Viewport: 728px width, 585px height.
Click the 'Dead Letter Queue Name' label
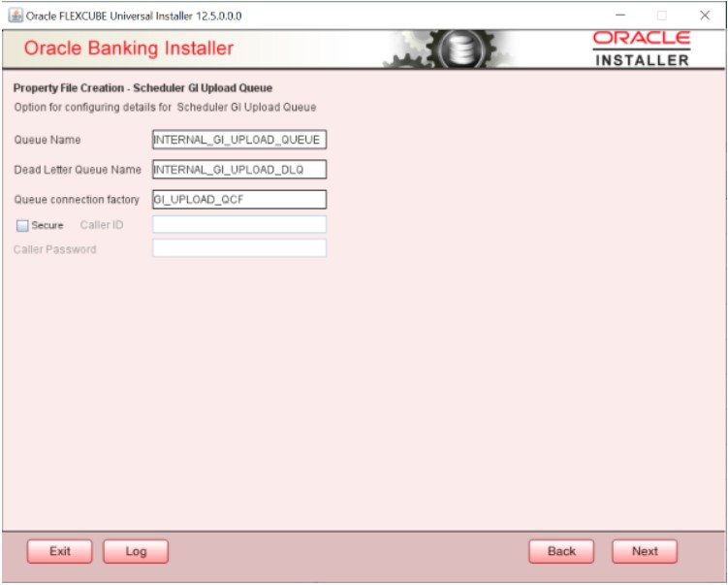coord(78,170)
